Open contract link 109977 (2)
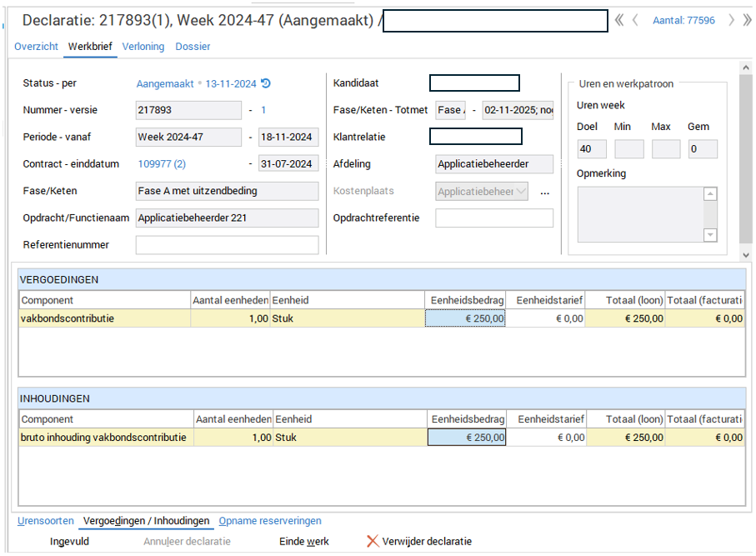756x556 pixels. tap(162, 164)
